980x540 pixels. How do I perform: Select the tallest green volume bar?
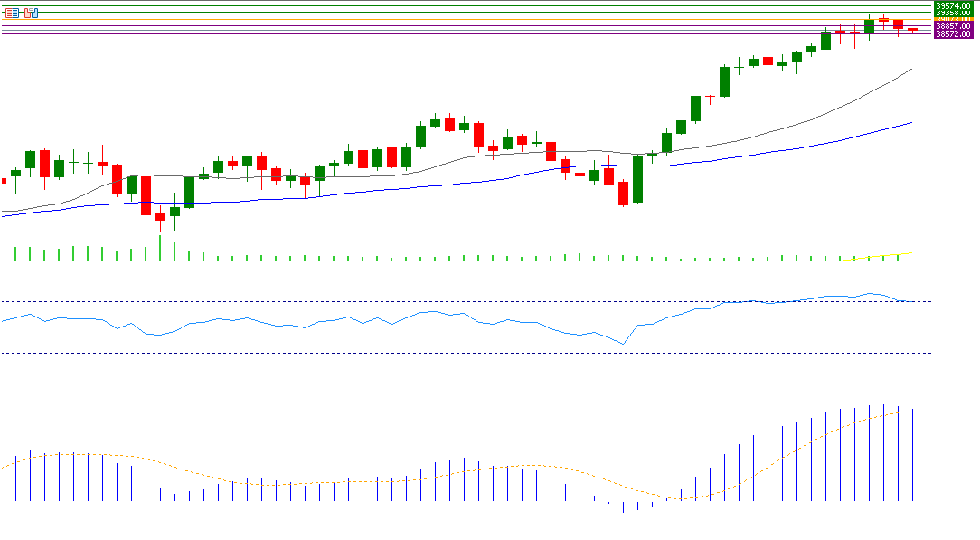point(160,247)
